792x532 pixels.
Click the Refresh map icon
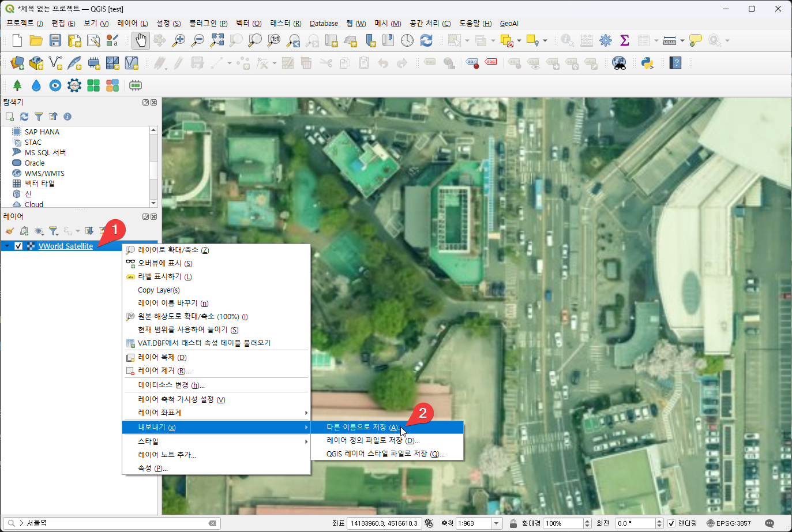click(426, 40)
